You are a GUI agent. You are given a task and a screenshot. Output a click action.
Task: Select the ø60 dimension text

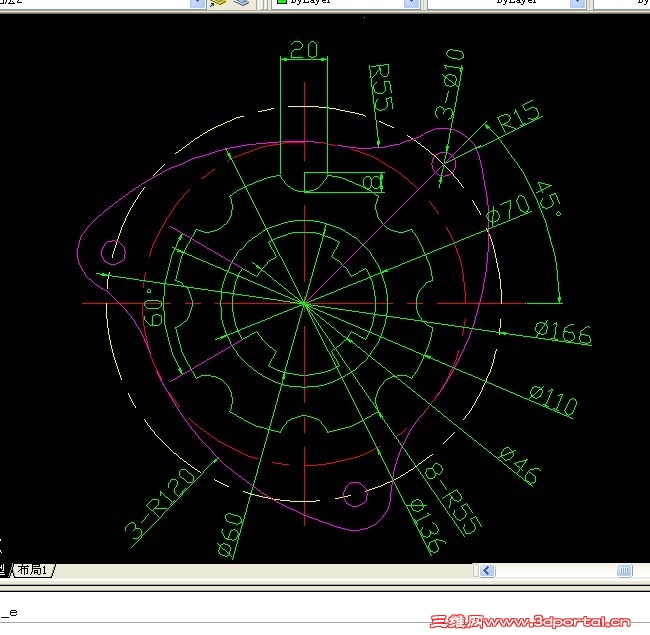(x=230, y=535)
